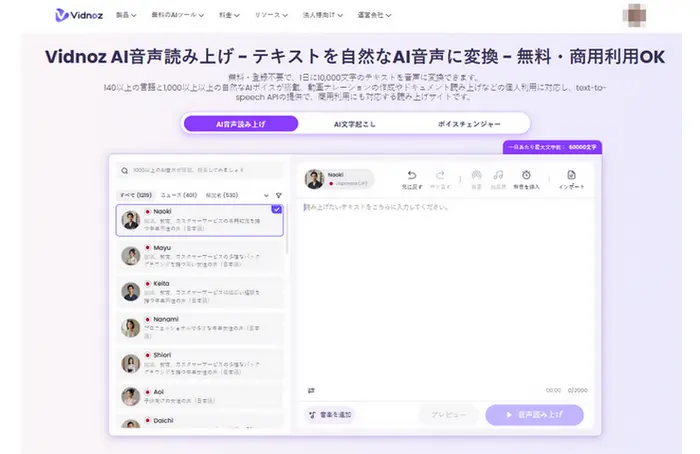This screenshot has width=700, height=454.
Task: Expand the 料金 menu
Action: [x=229, y=15]
